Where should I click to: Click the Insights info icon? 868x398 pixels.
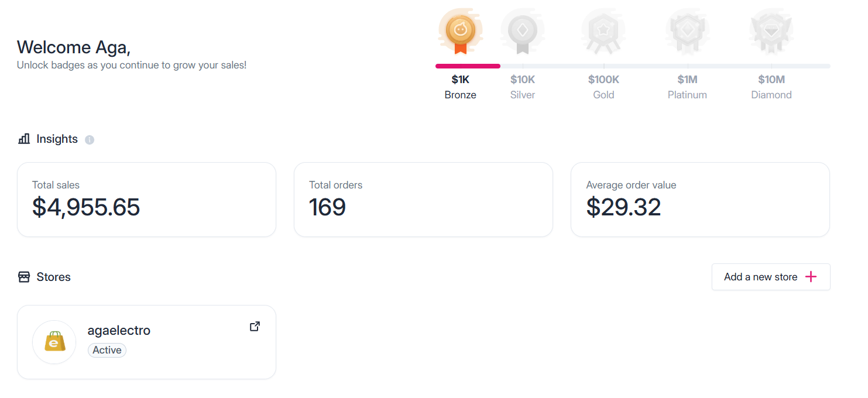[x=90, y=139]
